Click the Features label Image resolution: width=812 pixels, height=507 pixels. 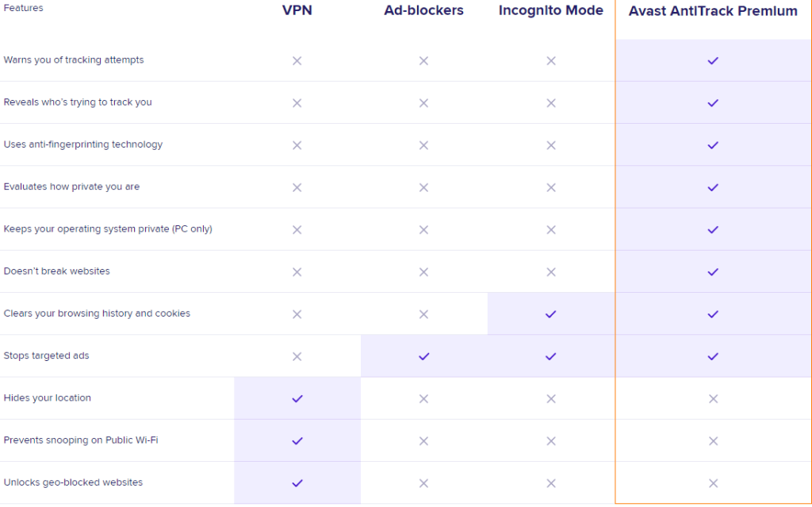(23, 8)
